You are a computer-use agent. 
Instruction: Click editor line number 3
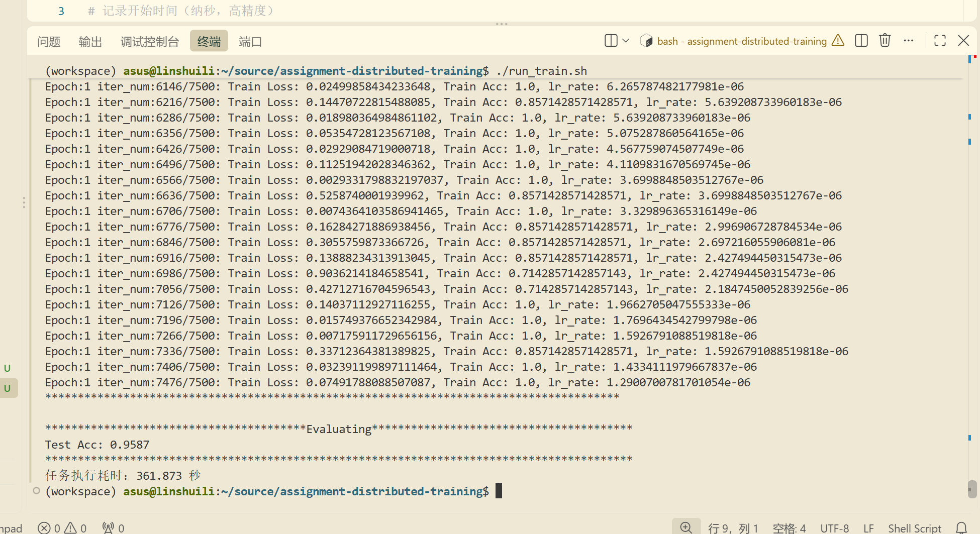[61, 11]
